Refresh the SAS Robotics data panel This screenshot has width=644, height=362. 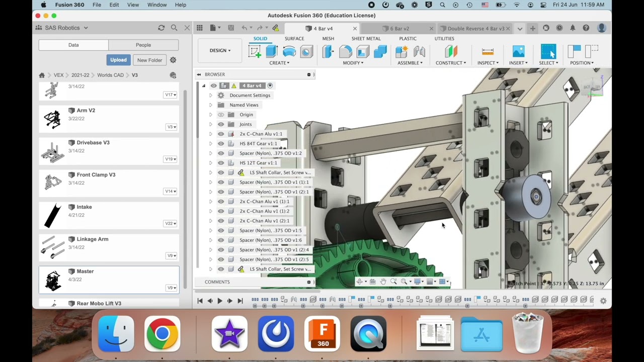point(161,28)
